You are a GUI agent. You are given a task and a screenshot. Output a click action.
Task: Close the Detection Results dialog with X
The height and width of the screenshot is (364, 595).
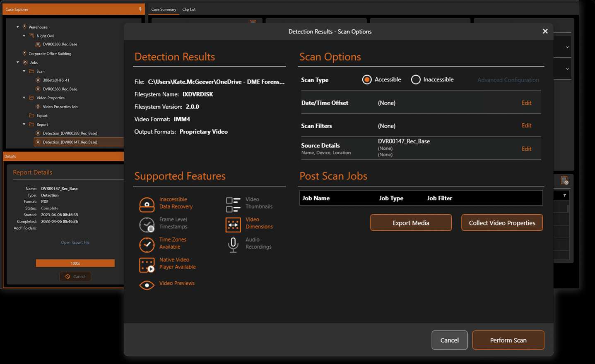(545, 31)
